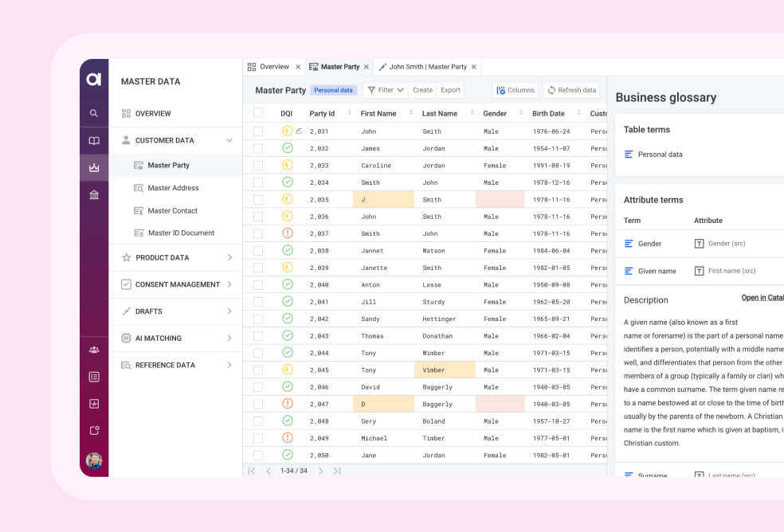
Task: Click the red warning DQI icon for row 2,037
Action: (288, 233)
